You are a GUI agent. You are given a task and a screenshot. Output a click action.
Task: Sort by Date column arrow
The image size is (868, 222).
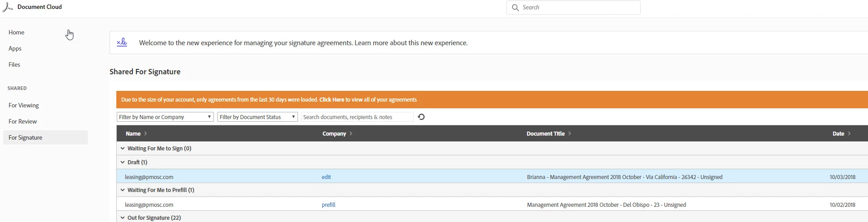click(849, 133)
